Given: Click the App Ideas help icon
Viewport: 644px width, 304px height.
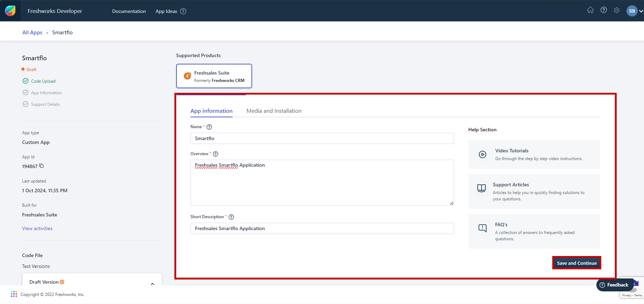Looking at the screenshot, I should (x=183, y=11).
